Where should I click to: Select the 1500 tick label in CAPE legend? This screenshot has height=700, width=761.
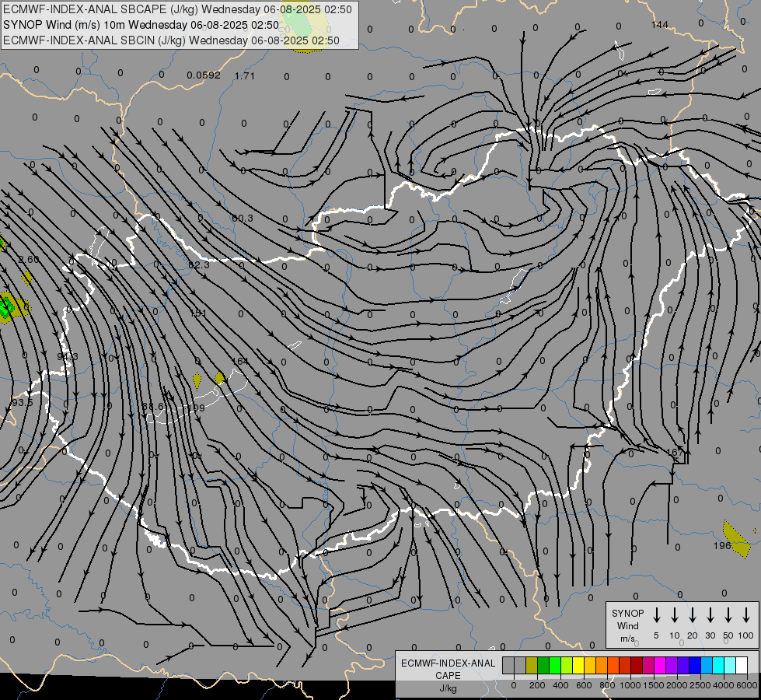coord(654,685)
